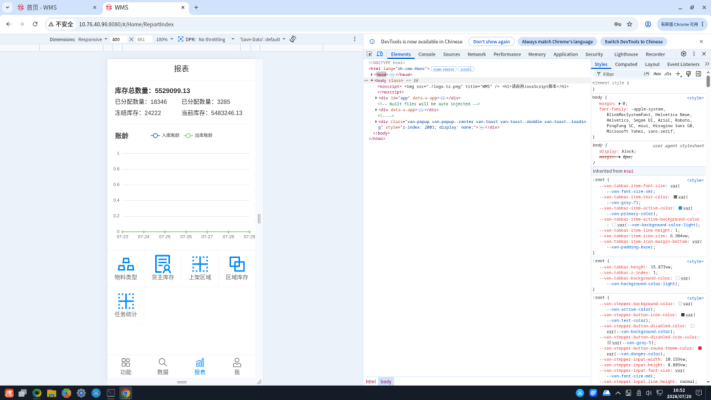Switch to the Sources tab
Image resolution: width=712 pixels, height=400 pixels.
(x=451, y=54)
